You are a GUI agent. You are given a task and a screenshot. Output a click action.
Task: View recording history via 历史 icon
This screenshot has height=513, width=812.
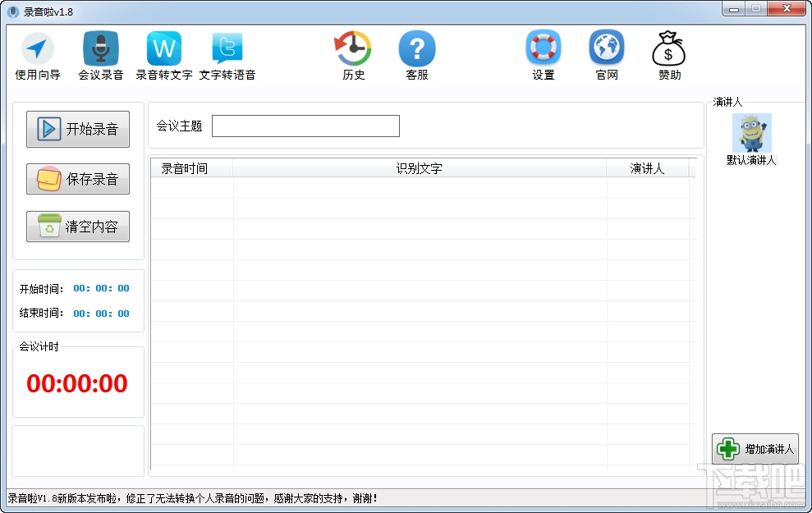click(353, 54)
